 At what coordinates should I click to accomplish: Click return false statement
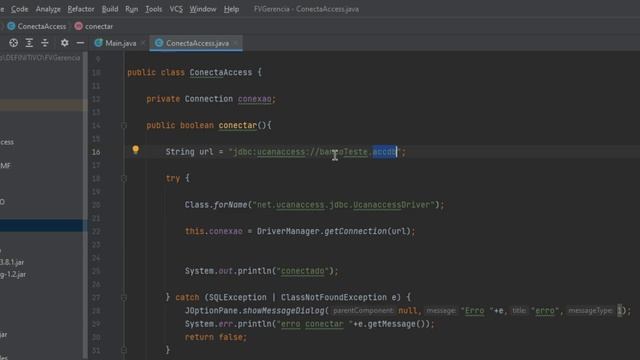pos(216,337)
